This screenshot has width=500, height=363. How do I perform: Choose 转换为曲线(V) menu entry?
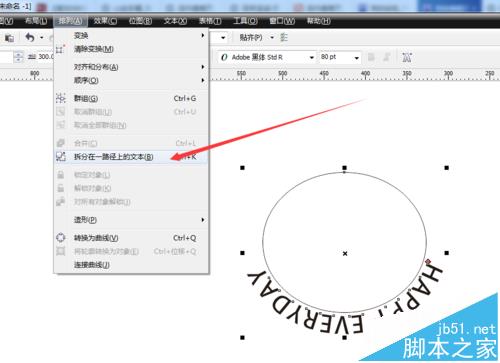[131, 238]
